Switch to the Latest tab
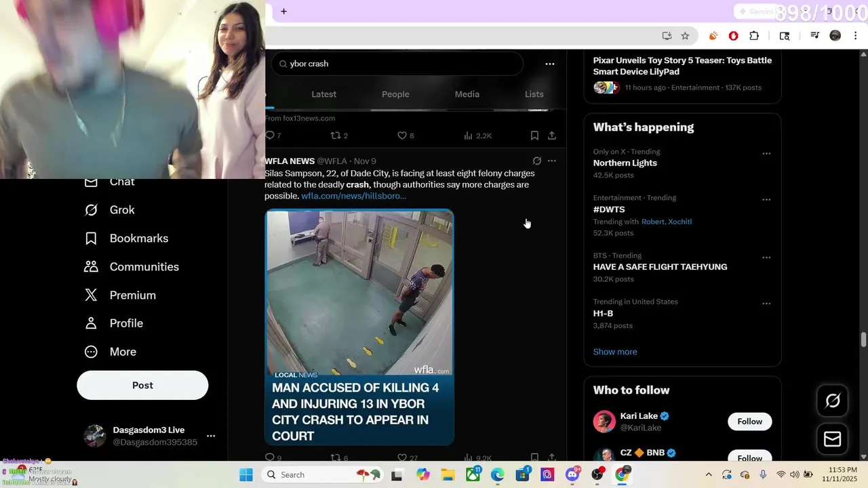Screen dimensions: 868x488 pos(323,94)
